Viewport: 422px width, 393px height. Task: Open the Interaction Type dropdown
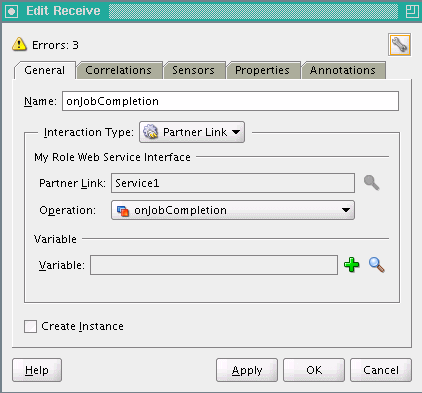coord(192,132)
